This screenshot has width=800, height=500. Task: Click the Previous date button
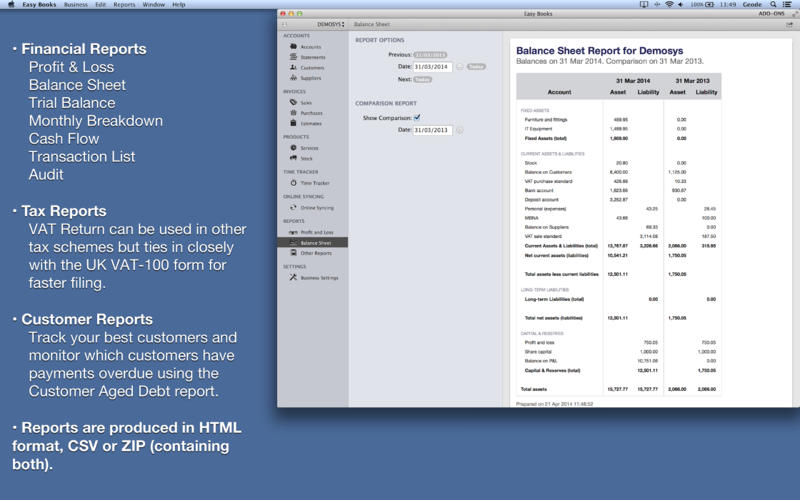point(430,55)
